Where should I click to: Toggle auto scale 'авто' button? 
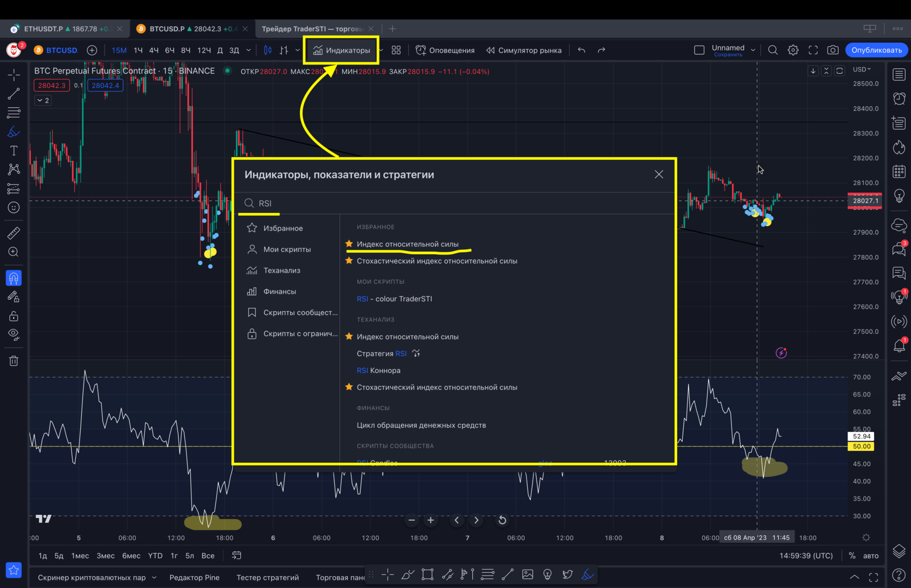(870, 555)
